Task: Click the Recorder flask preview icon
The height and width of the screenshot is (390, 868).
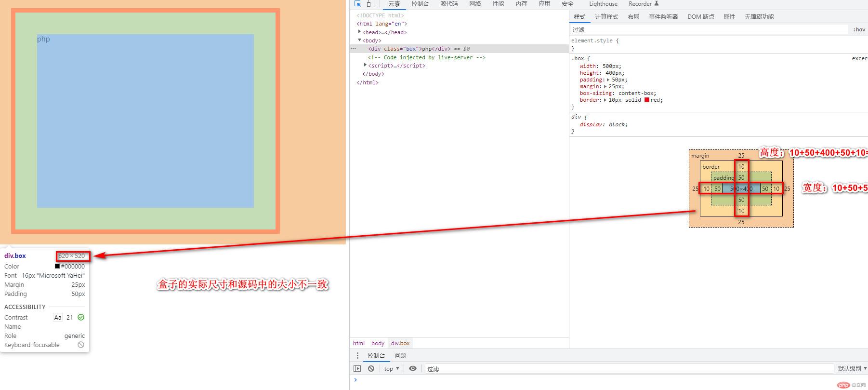Action: point(656,3)
